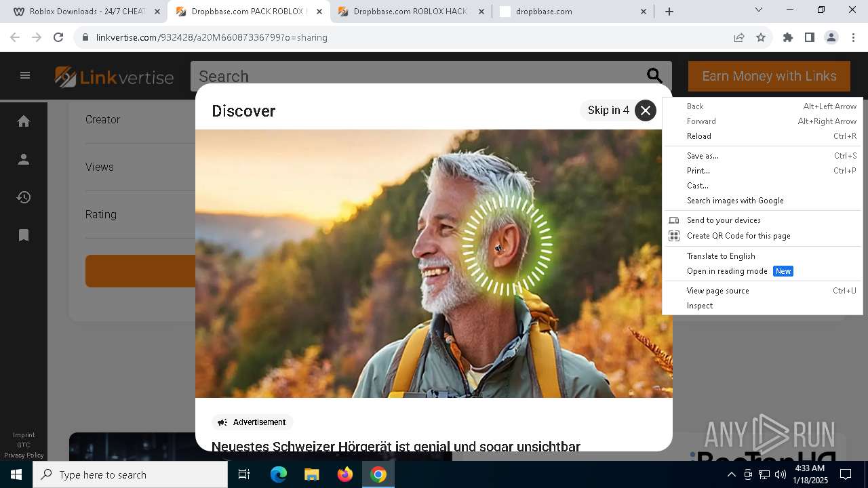Click the taskbar search box
The image size is (868, 488).
(x=130, y=474)
